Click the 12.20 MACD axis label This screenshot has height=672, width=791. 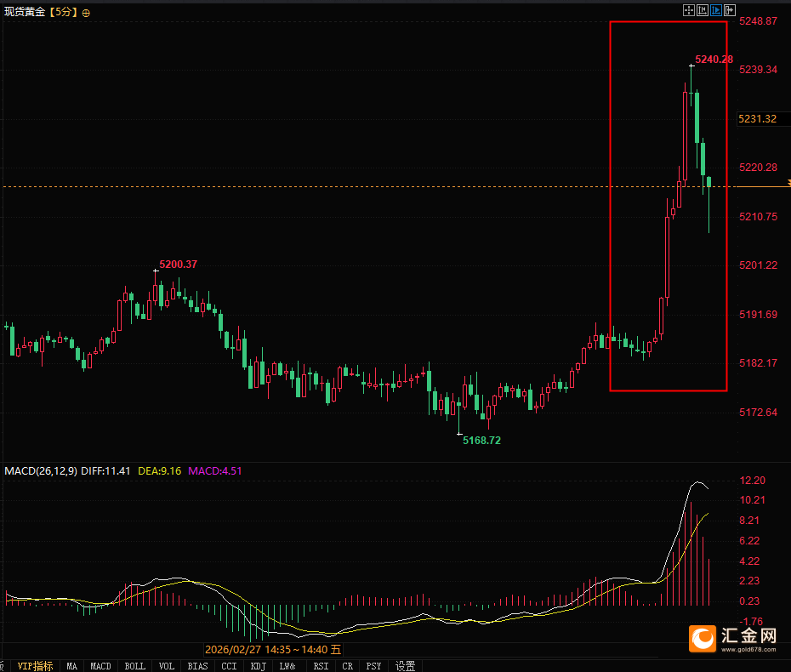coord(752,481)
